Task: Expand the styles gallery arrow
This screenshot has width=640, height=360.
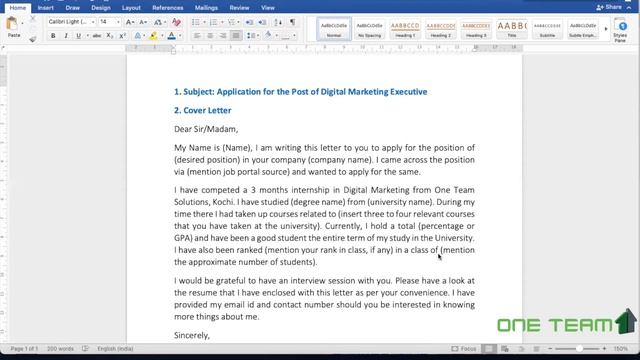Action: (606, 29)
